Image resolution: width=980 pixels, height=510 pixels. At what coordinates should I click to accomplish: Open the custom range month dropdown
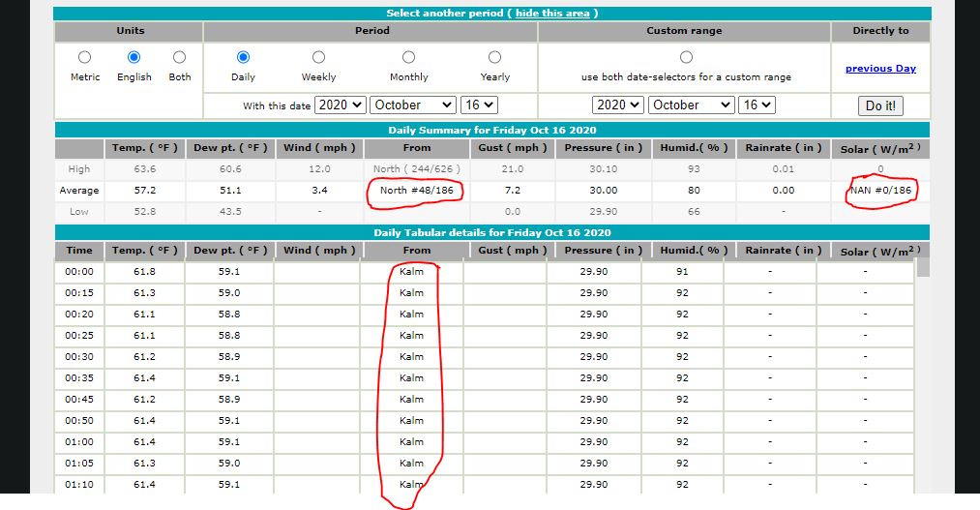691,105
